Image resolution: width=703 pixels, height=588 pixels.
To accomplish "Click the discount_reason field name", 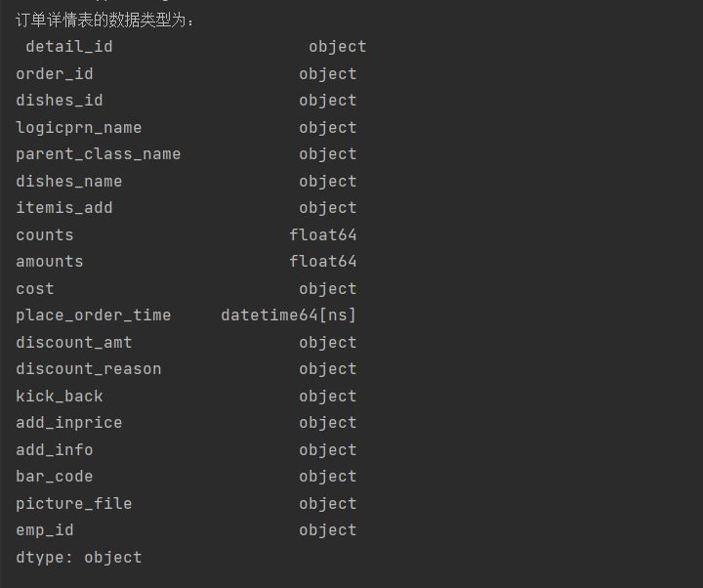I will 89,369.
